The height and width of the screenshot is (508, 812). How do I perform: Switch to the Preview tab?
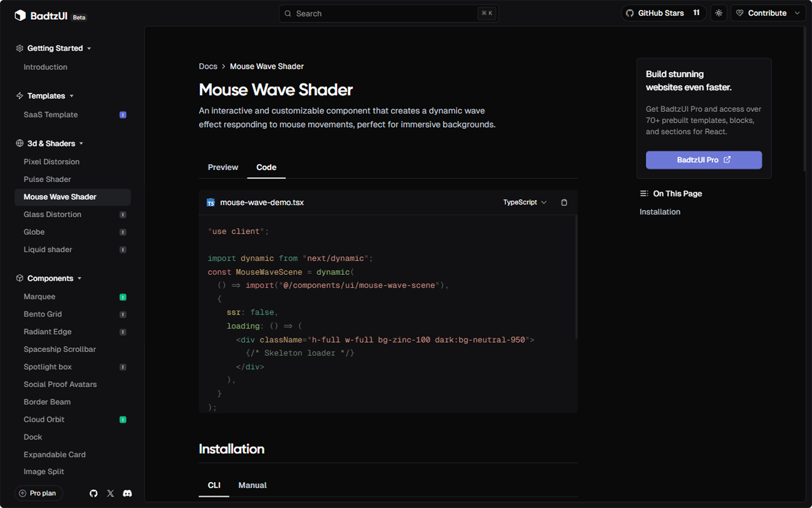223,168
